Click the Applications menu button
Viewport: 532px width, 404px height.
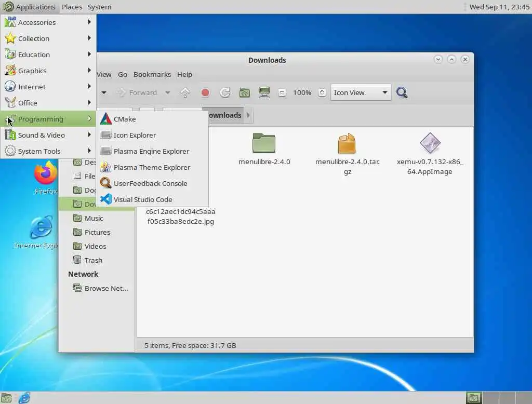(x=29, y=7)
